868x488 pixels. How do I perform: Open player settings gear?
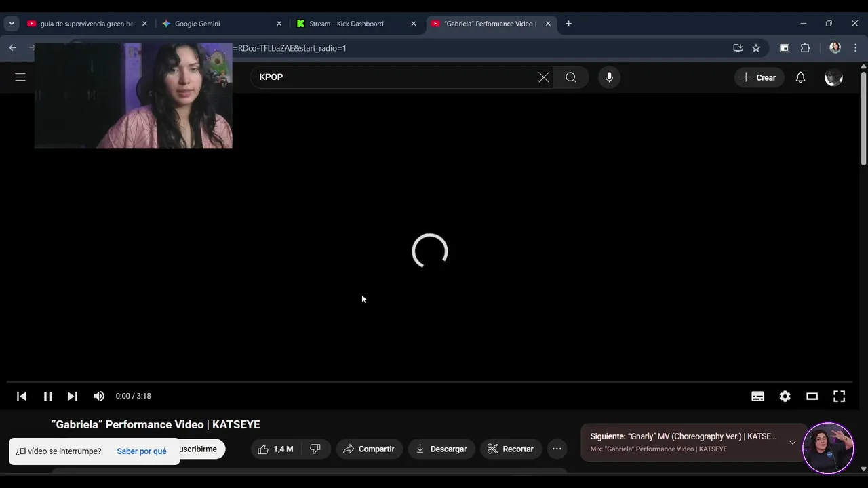click(785, 396)
